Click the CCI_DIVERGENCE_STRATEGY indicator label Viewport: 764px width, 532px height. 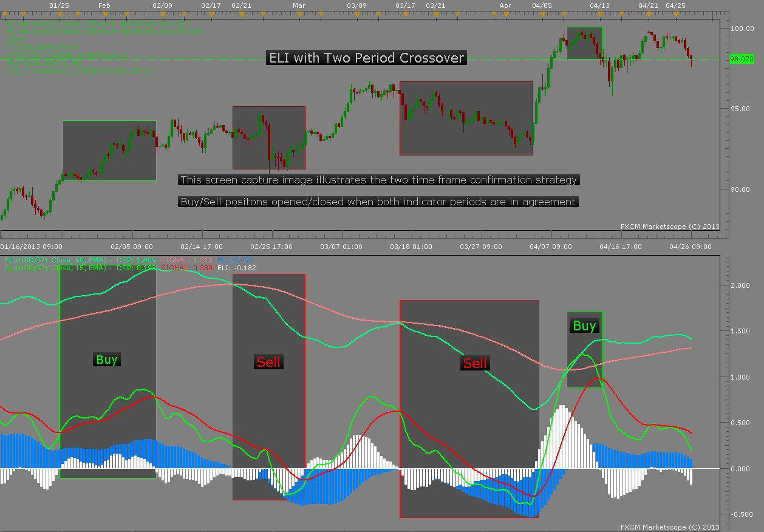(80, 71)
